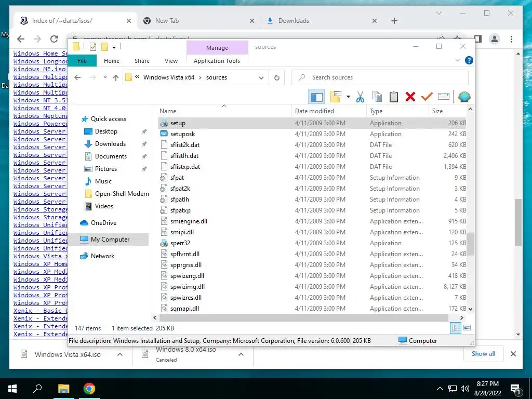Open OneDrive in the navigation pane
The image size is (532, 399).
point(103,223)
